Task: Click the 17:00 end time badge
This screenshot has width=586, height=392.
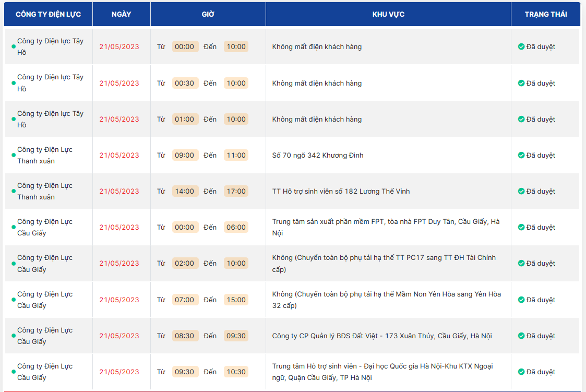Action: tap(236, 191)
